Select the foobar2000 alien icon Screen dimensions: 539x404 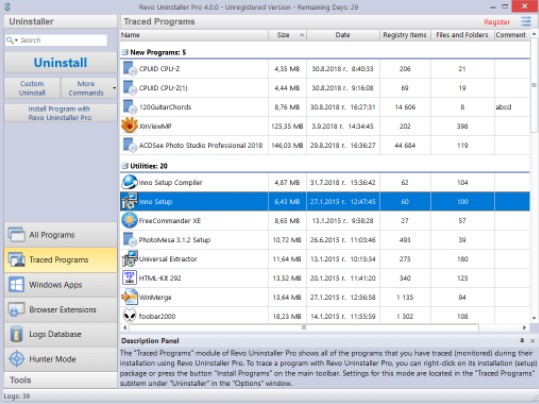click(x=129, y=315)
